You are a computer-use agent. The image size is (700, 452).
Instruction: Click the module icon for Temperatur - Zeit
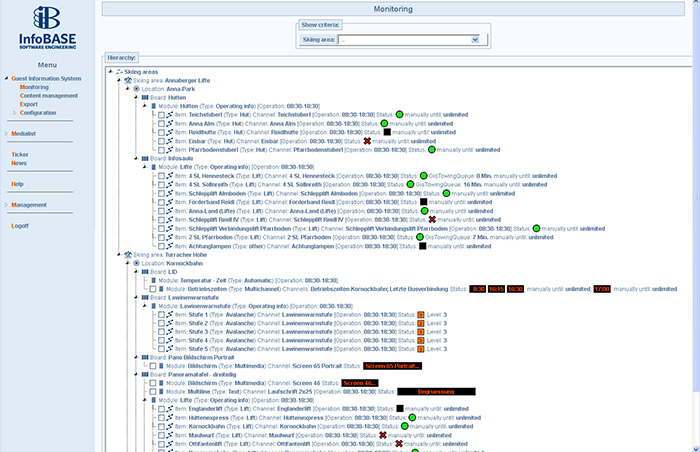154,280
